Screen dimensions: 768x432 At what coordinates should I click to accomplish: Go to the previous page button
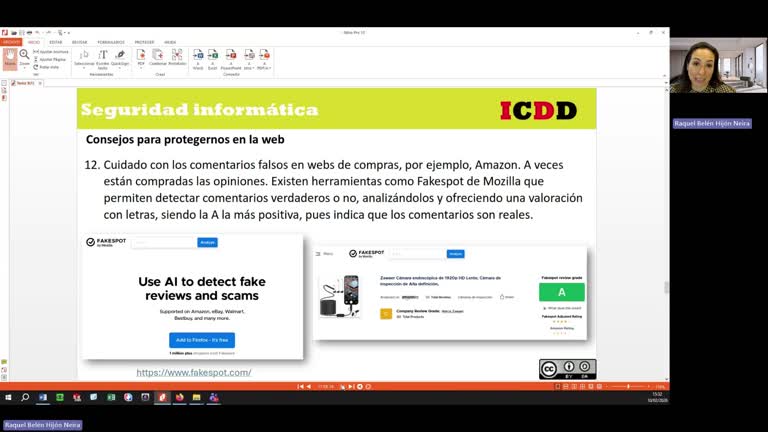(x=309, y=386)
